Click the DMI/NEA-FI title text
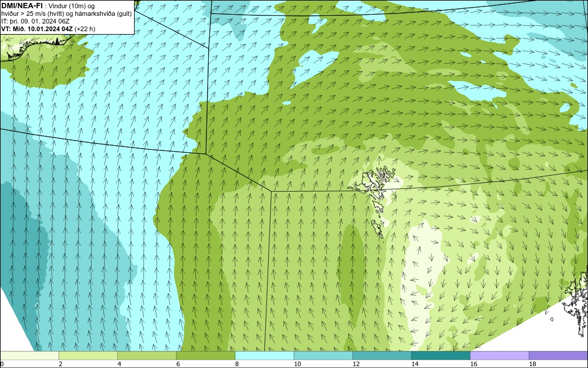Viewport: 588px width, 368px height. click(x=22, y=6)
